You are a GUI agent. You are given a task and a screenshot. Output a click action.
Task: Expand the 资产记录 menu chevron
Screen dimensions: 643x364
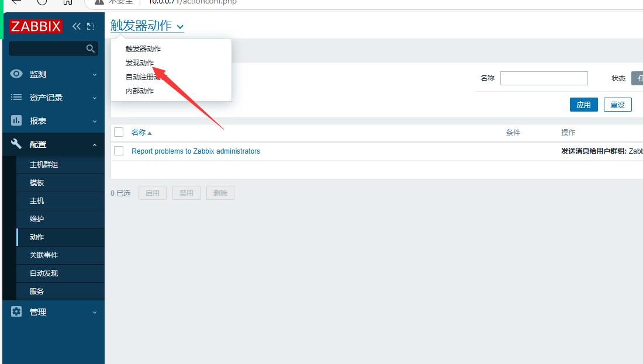pyautogui.click(x=95, y=98)
